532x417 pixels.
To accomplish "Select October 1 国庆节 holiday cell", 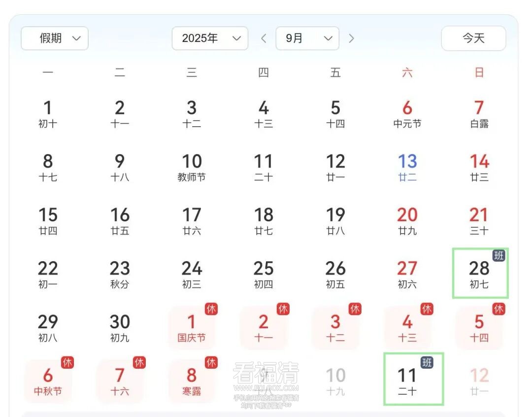I will [x=192, y=328].
